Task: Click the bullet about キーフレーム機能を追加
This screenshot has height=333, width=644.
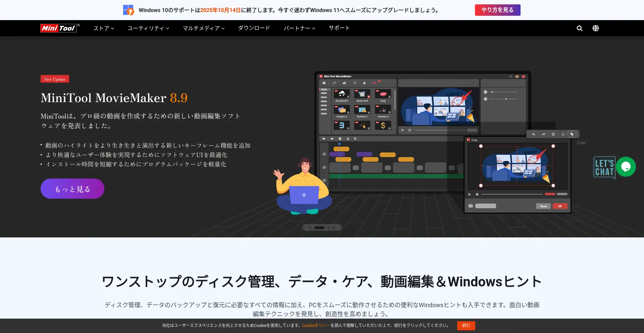Action: click(x=148, y=146)
